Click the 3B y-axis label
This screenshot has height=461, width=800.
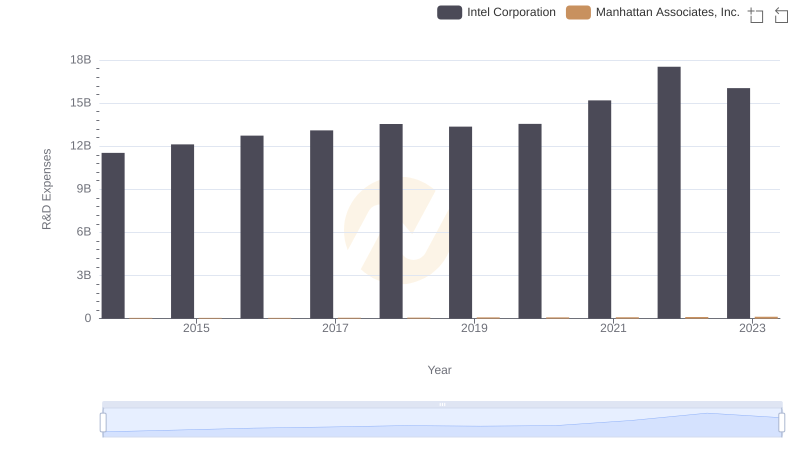pyautogui.click(x=84, y=275)
